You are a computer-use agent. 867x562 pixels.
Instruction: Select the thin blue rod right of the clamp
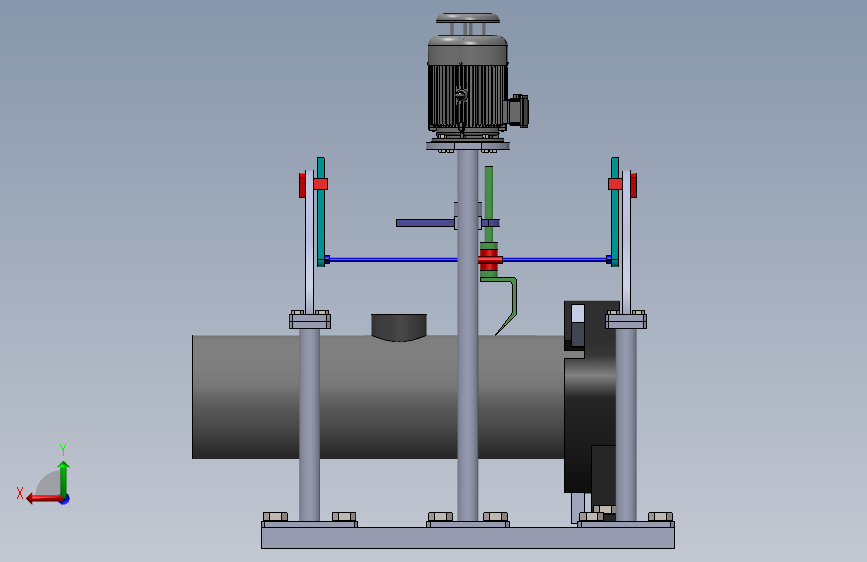point(555,259)
